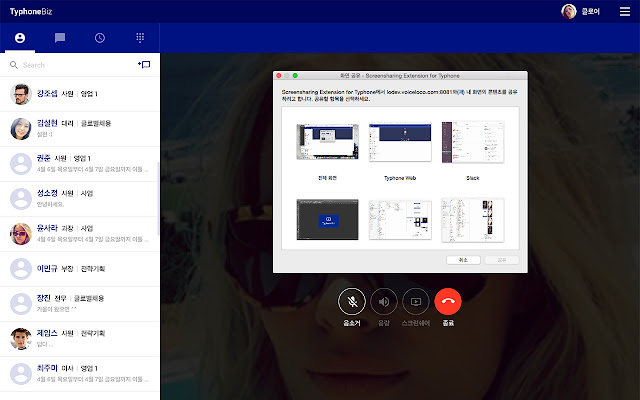Viewport: 640px width, 400px height.
Task: Select contact 장진
Action: pos(80,304)
